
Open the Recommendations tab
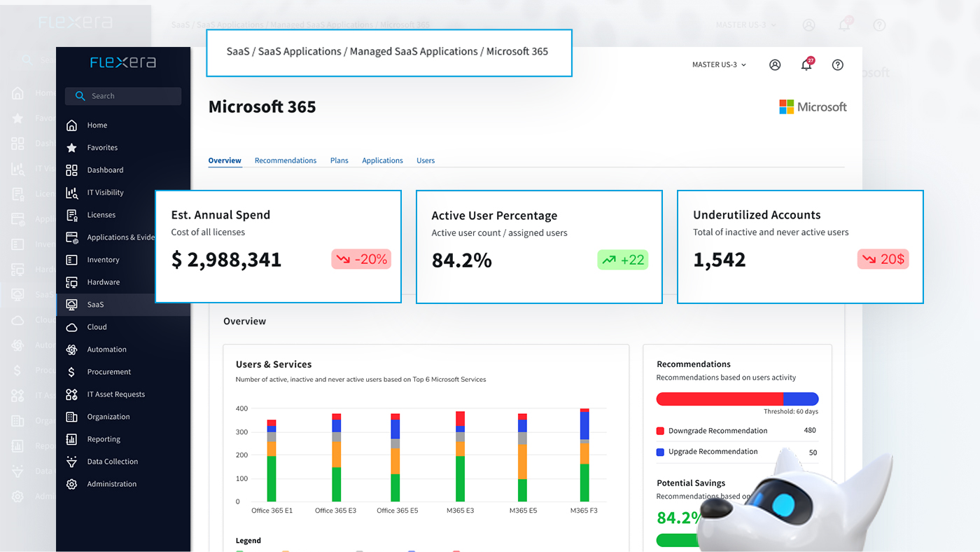tap(286, 160)
